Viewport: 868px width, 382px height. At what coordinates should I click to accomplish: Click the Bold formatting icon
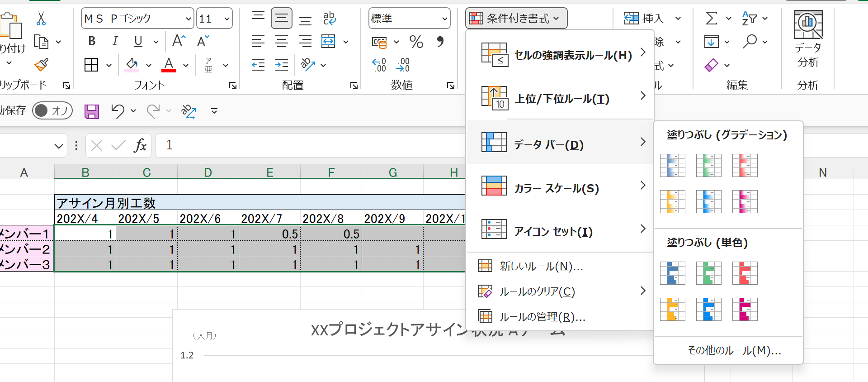point(92,41)
